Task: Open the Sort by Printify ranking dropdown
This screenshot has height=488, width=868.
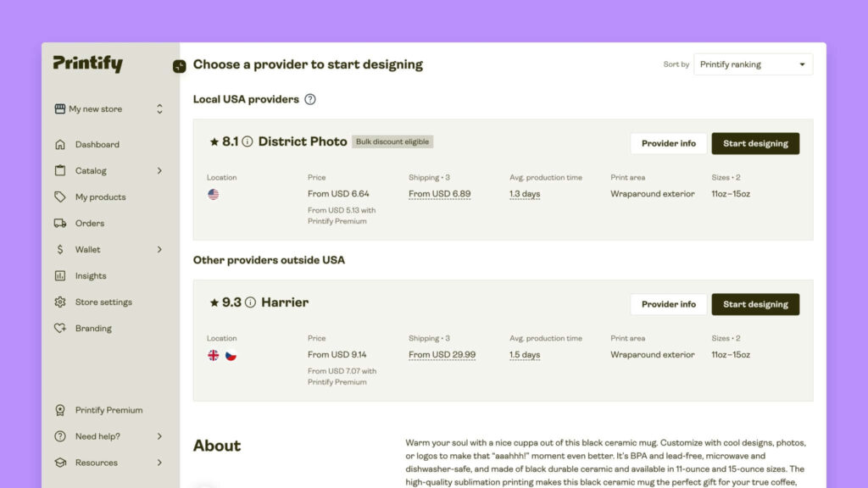Action: [753, 64]
